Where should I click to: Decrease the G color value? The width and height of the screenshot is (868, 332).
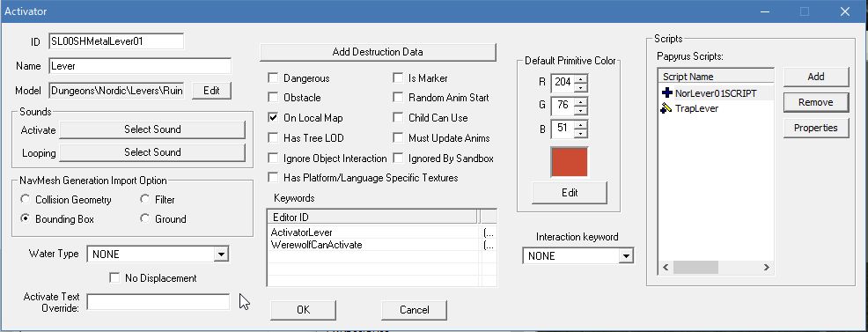point(580,110)
